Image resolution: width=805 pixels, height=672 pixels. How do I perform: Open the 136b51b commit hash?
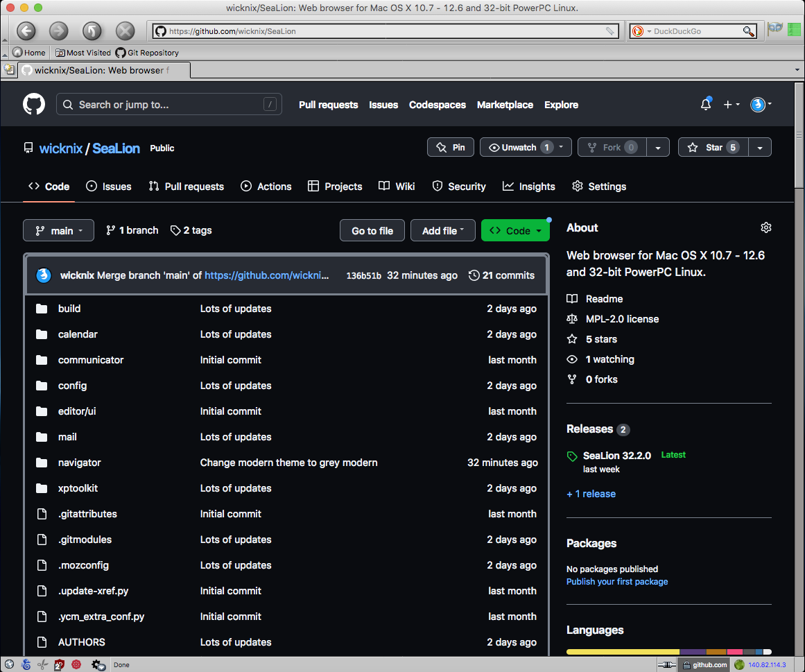tap(363, 276)
